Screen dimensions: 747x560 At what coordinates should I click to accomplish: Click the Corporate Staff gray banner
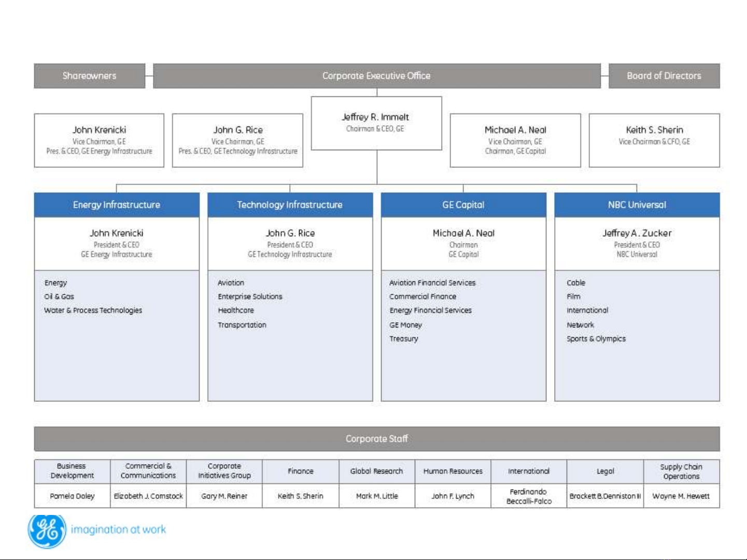(376, 439)
